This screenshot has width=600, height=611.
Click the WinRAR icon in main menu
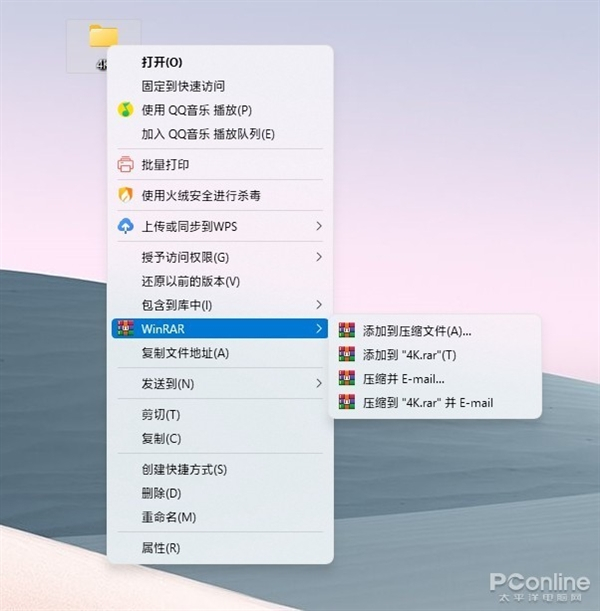(125, 328)
